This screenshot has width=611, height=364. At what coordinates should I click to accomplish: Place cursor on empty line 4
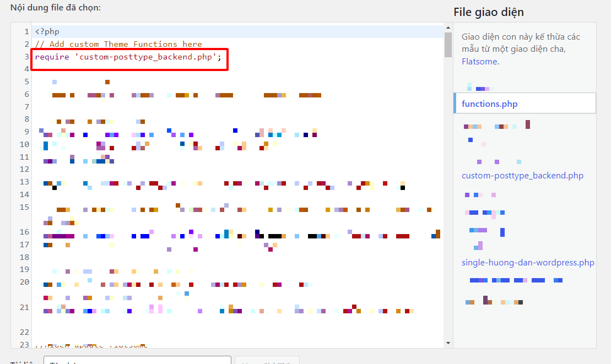pos(237,69)
